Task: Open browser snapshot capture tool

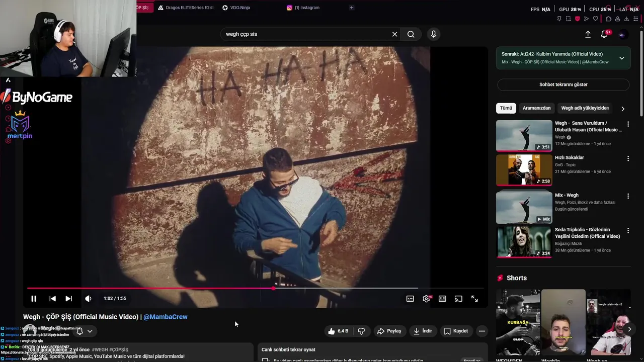Action: point(568,19)
